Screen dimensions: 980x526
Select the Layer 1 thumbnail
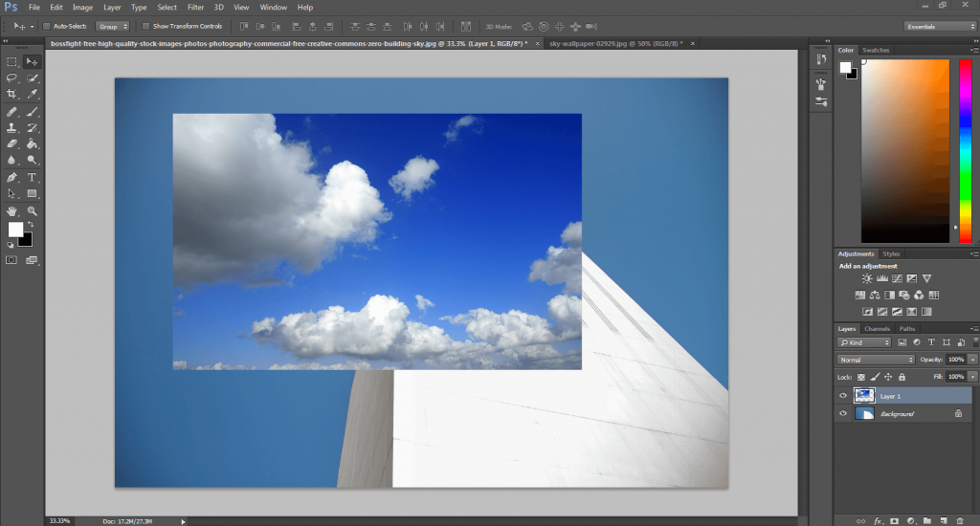coord(864,395)
